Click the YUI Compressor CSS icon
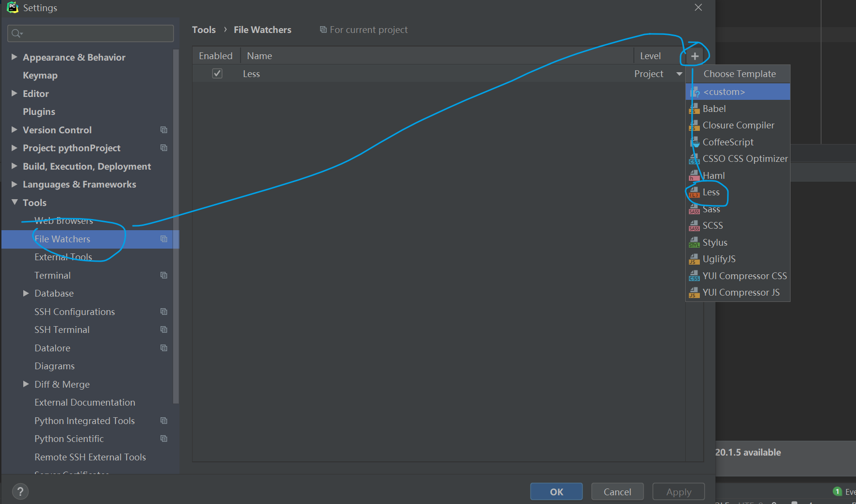 [694, 276]
